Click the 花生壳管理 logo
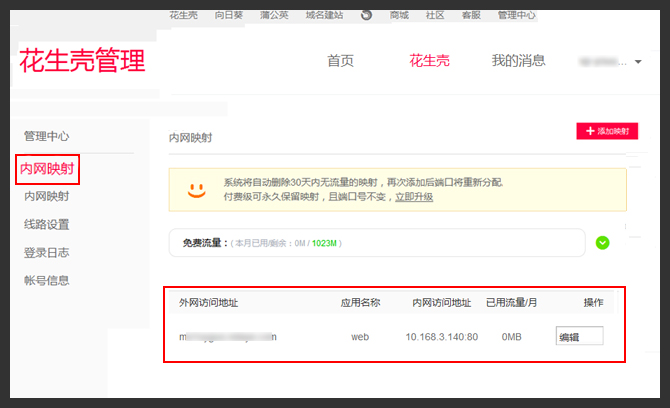This screenshot has width=670, height=408. pyautogui.click(x=82, y=61)
